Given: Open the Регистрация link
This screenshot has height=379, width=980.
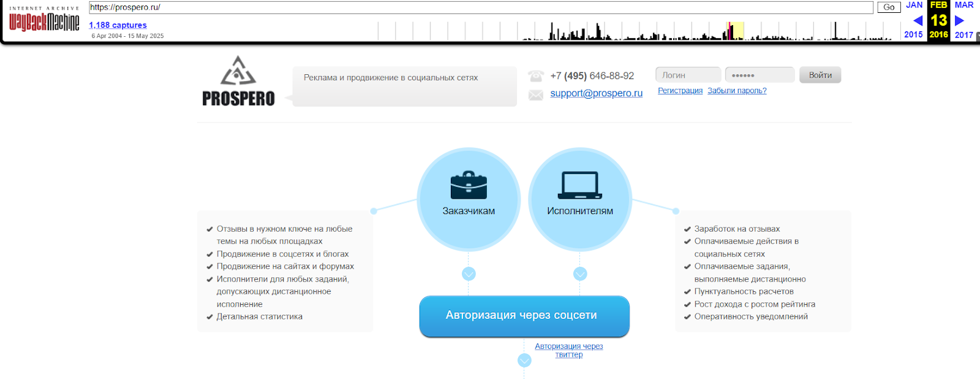Looking at the screenshot, I should 680,91.
